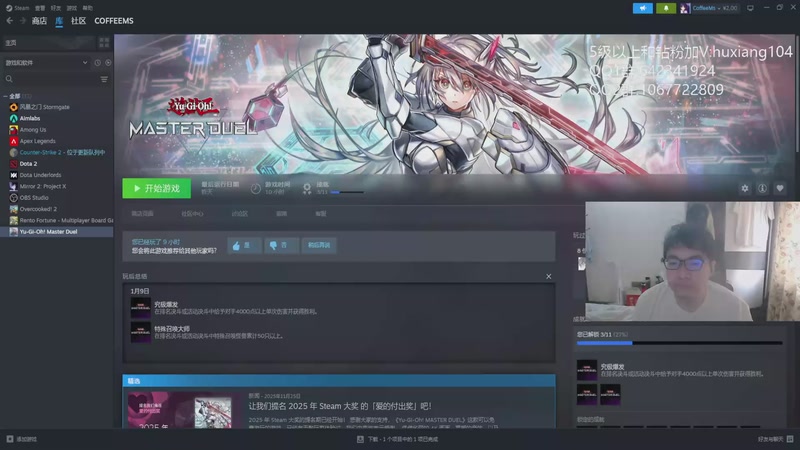
Task: Toggle the library grid view icon
Action: coord(104,43)
